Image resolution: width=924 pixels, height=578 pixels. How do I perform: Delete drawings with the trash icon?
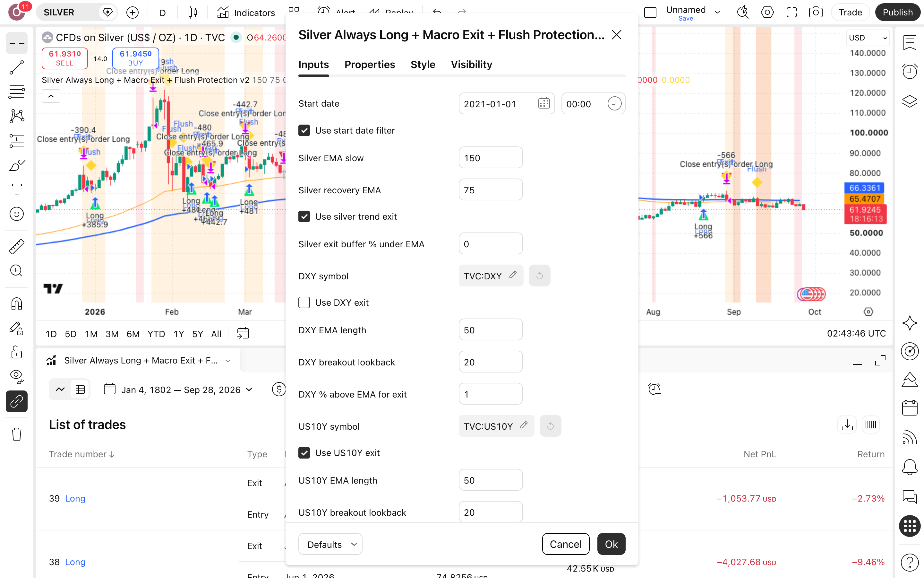16,434
